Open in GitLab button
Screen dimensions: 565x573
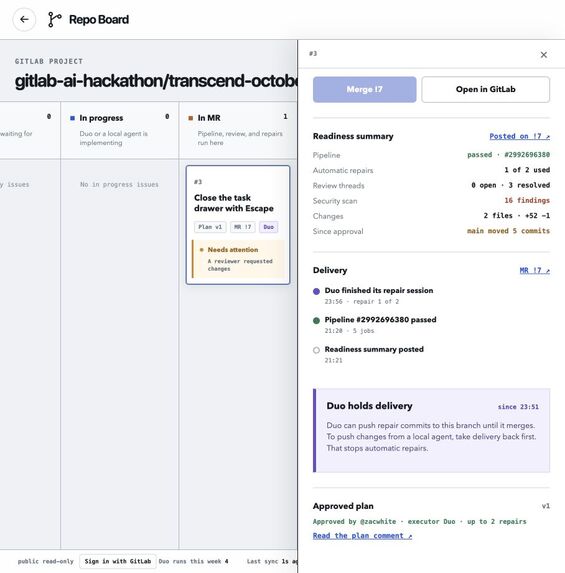point(485,89)
